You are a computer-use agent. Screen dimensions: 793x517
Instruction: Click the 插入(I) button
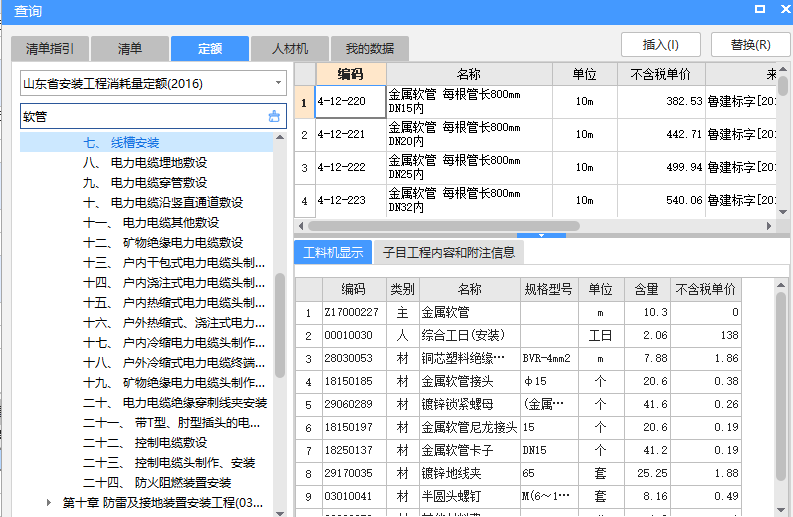point(660,45)
